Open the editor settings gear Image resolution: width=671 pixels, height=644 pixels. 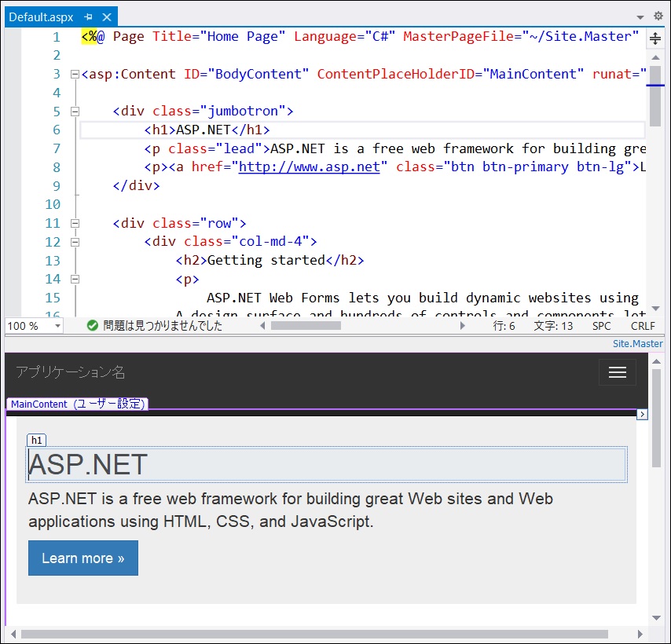pyautogui.click(x=658, y=16)
